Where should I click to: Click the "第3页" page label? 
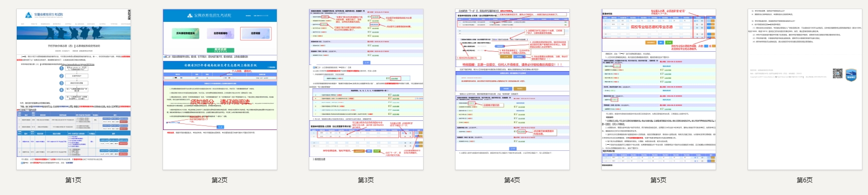tap(366, 180)
